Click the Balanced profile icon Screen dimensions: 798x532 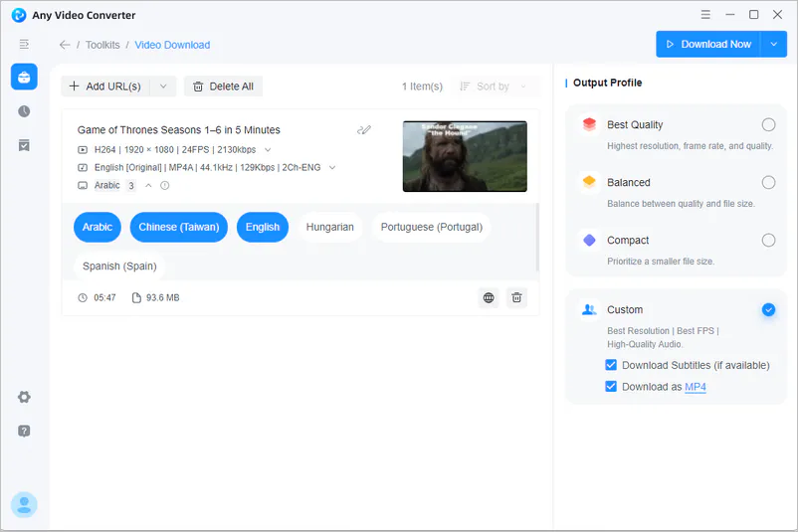click(589, 182)
